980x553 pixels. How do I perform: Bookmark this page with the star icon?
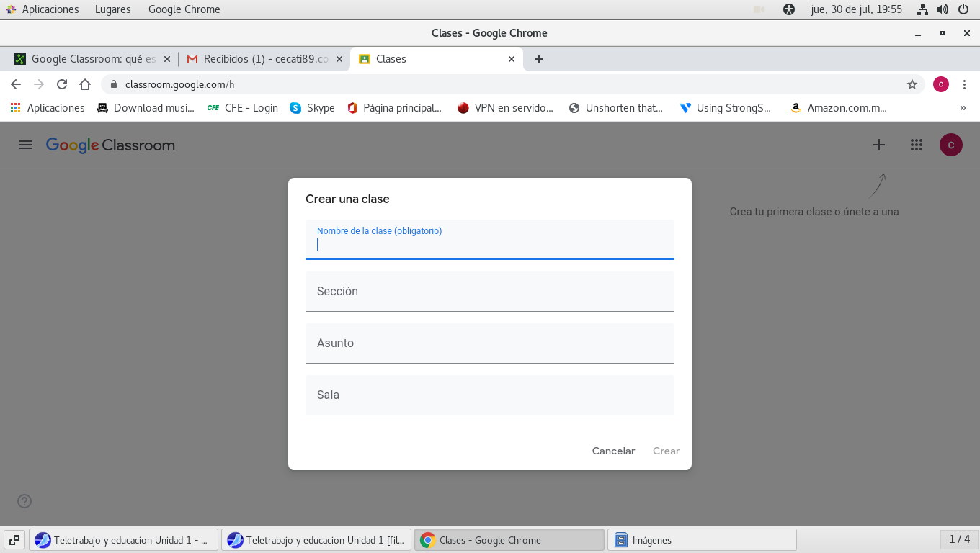tap(912, 84)
